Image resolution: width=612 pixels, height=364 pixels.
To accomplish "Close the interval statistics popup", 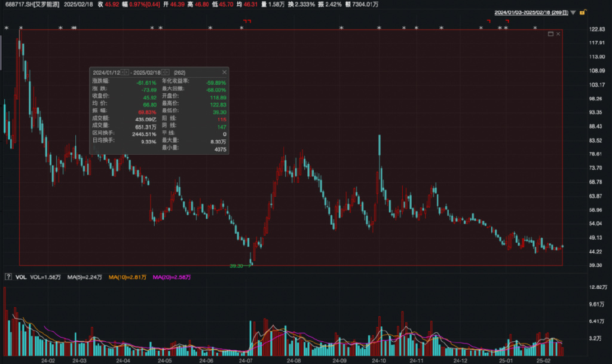I will coord(224,72).
